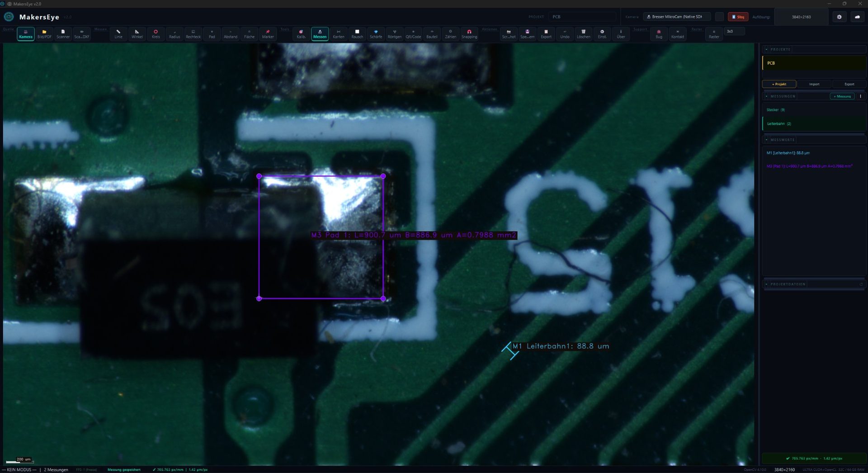Viewport: 868px width, 473px height.
Task: Open the 3x3 raster size dropdown
Action: (x=734, y=32)
